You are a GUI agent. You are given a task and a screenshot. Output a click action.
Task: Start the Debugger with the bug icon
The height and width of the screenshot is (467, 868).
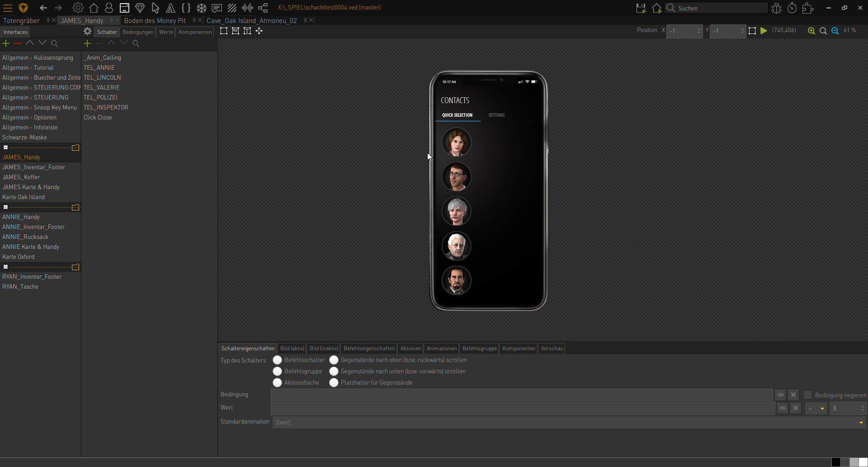(777, 8)
